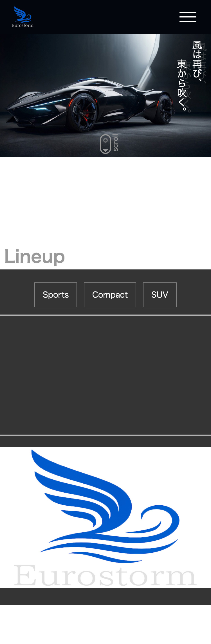211x644 pixels.
Task: Click the small Eurostorm wordmark in header
Action: (x=23, y=25)
